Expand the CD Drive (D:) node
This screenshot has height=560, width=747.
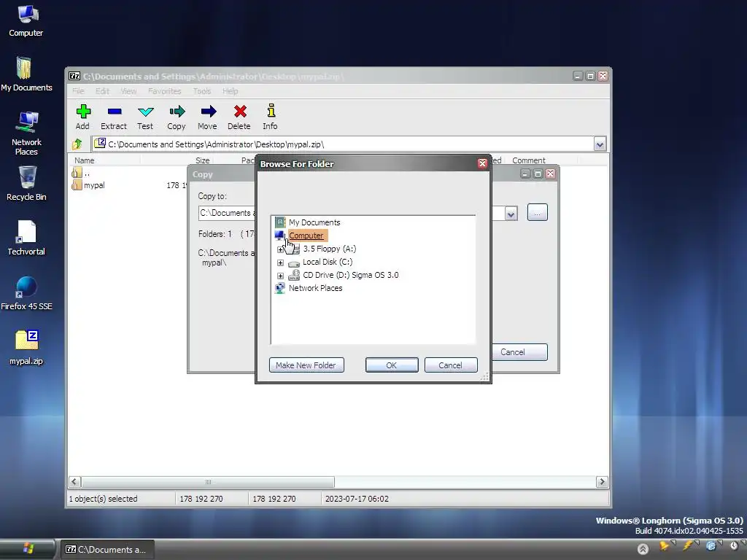(x=281, y=276)
